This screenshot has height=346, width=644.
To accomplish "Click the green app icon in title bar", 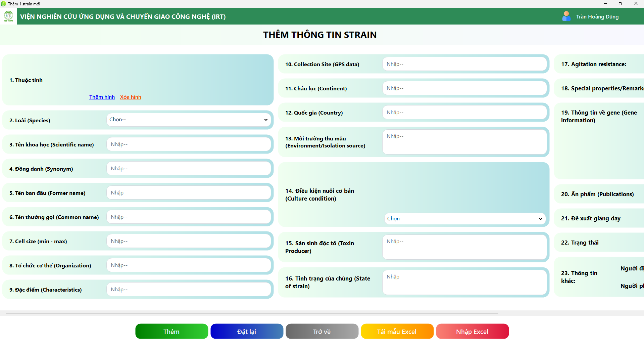I will click(3, 4).
